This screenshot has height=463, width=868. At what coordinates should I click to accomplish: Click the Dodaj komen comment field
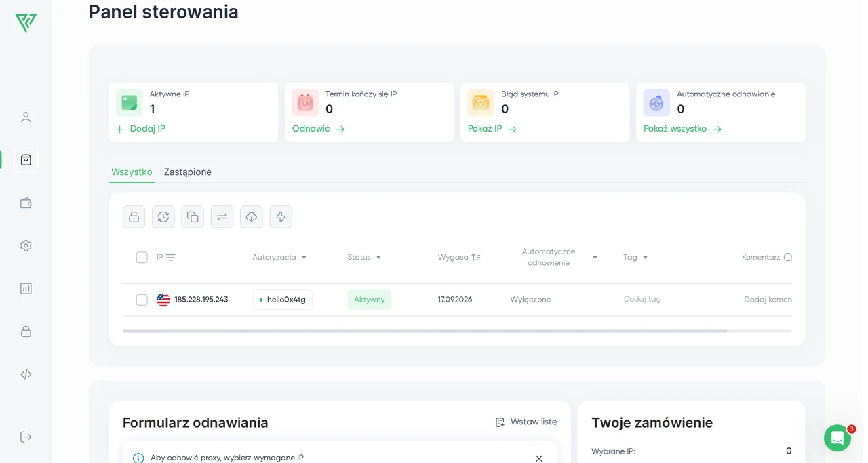[x=768, y=300]
